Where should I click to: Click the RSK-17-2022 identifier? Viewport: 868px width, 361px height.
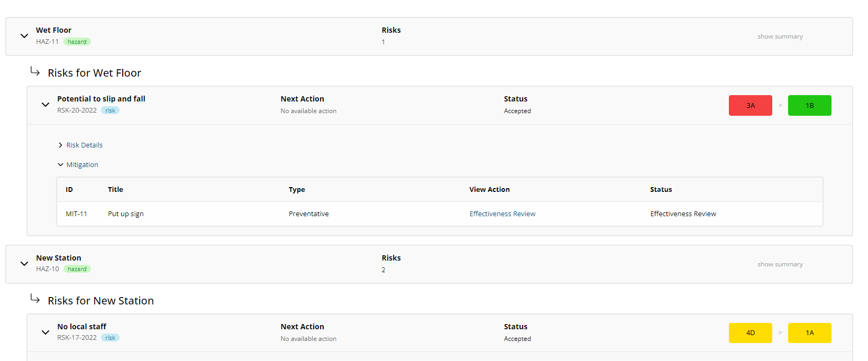click(x=77, y=338)
